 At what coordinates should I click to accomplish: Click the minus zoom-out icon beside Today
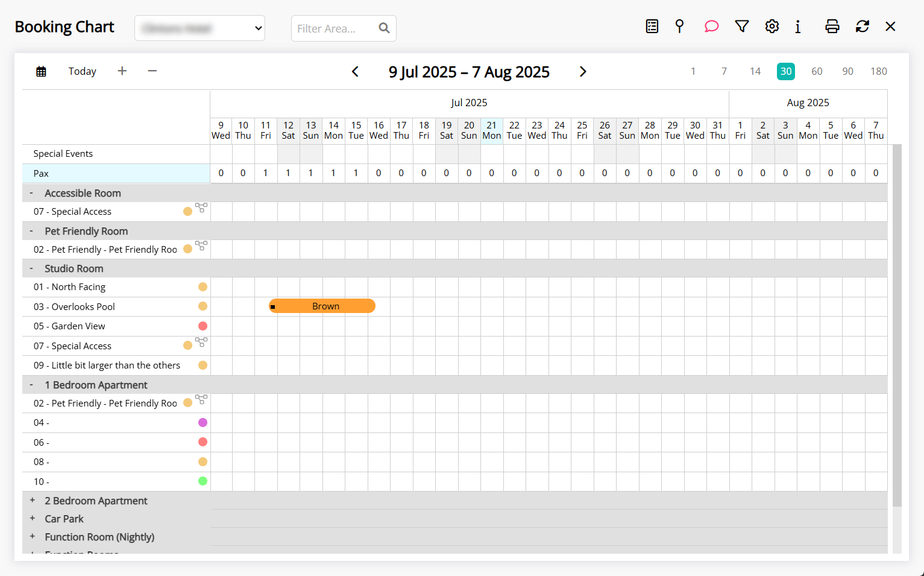(152, 71)
